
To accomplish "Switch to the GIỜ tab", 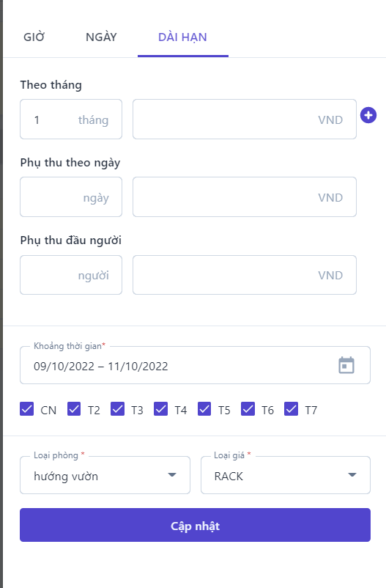I will [34, 37].
